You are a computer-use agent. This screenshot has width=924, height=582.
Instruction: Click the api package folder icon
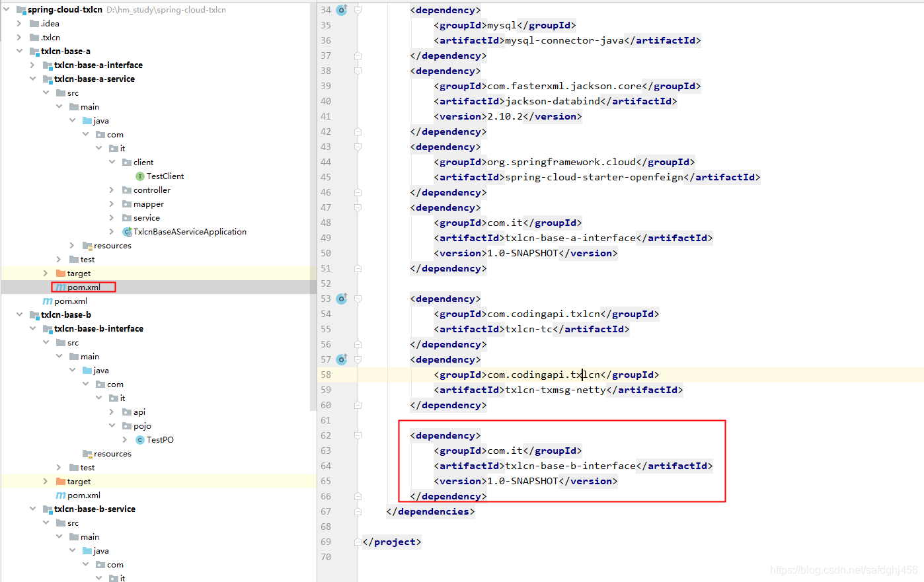(x=127, y=412)
